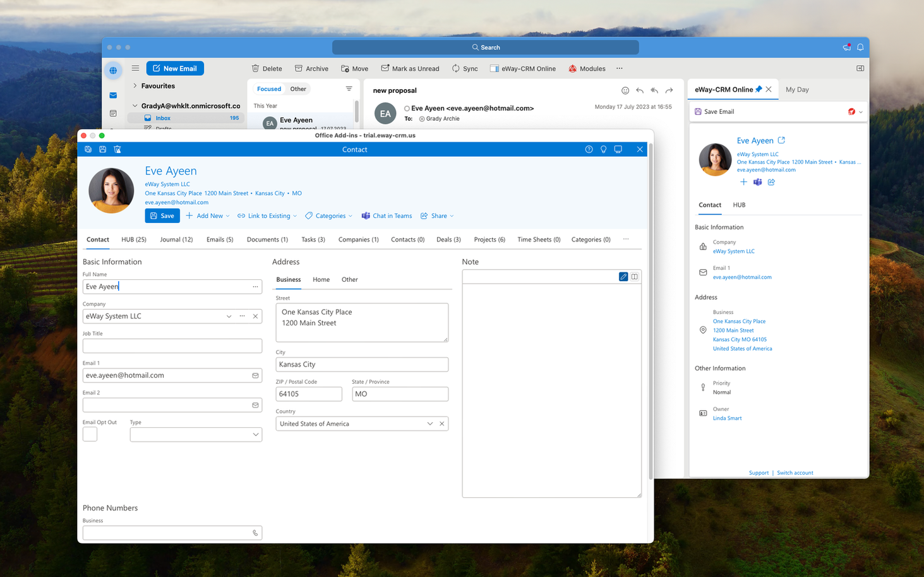Open help question-mark icon in Contact bar
The image size is (924, 577).
[x=589, y=150]
